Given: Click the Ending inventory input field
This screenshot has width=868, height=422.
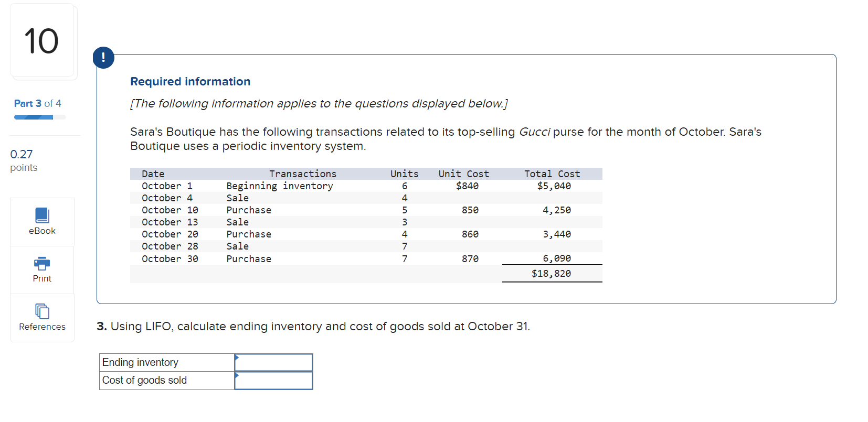Looking at the screenshot, I should [x=273, y=362].
